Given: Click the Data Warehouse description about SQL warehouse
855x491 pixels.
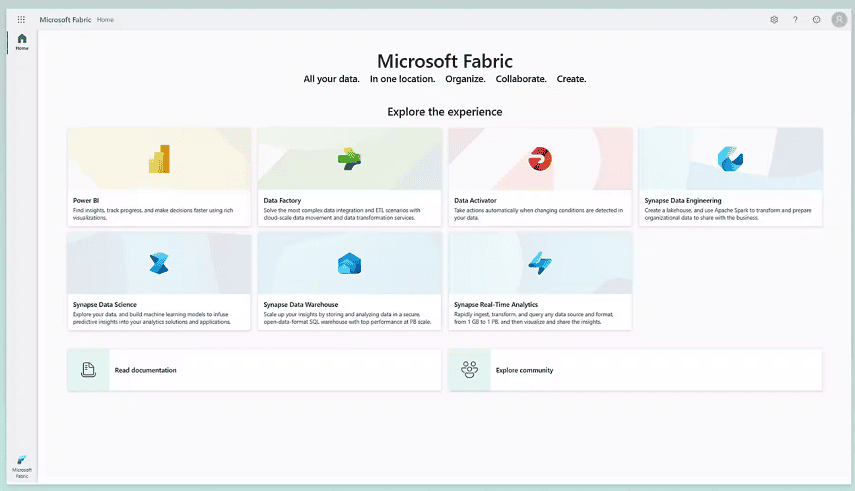Looking at the screenshot, I should click(347, 318).
